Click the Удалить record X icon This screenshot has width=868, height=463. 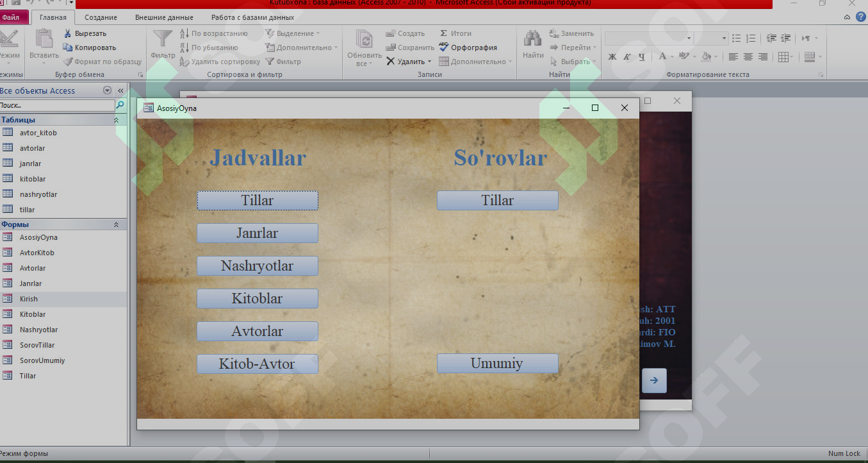[391, 62]
